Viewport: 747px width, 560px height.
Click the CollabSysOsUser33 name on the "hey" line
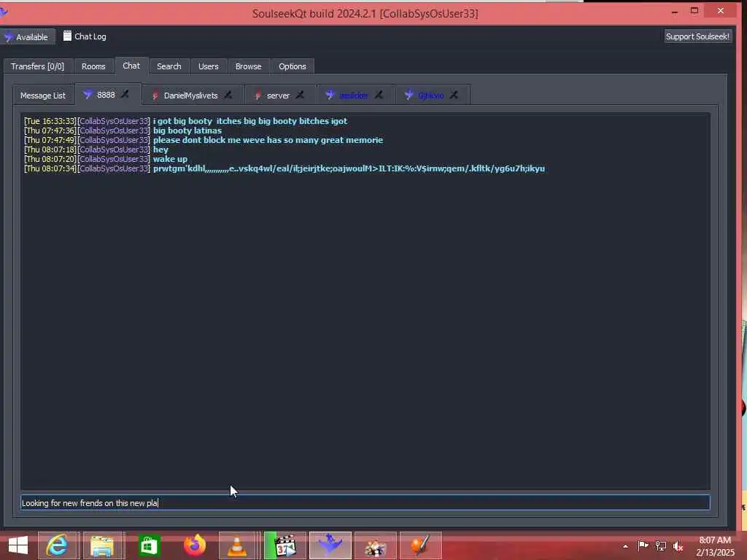point(114,149)
